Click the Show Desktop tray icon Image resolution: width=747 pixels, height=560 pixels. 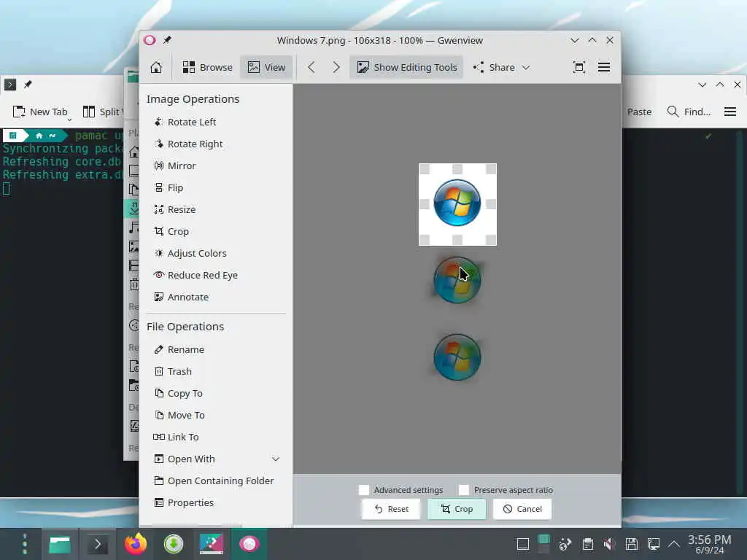tap(523, 544)
